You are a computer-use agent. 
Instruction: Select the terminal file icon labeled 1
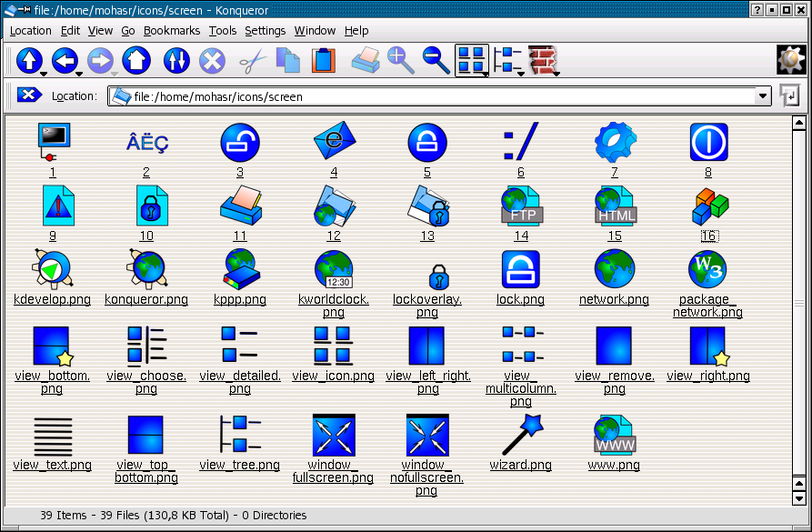tap(53, 143)
